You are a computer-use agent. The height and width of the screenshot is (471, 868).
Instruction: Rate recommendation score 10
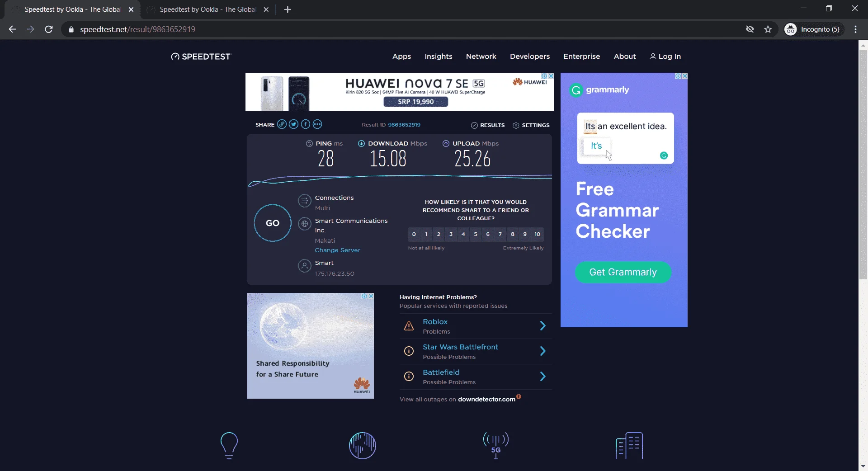[x=538, y=235]
